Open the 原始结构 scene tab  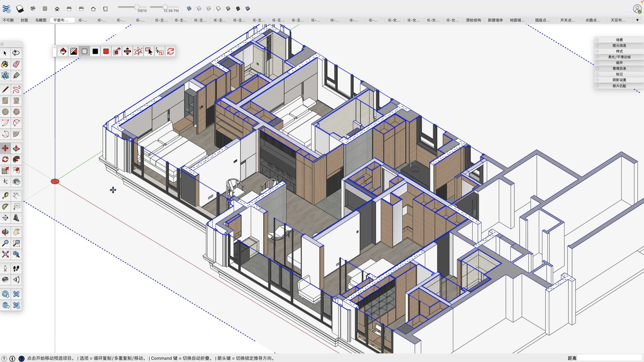(x=473, y=20)
